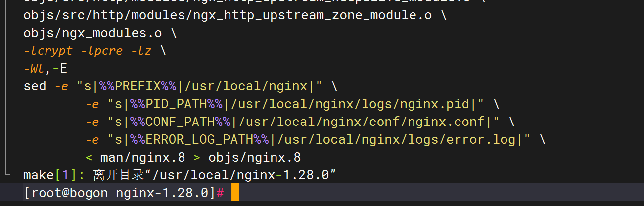Click the orange terminal cursor block
The height and width of the screenshot is (206, 644).
click(235, 193)
